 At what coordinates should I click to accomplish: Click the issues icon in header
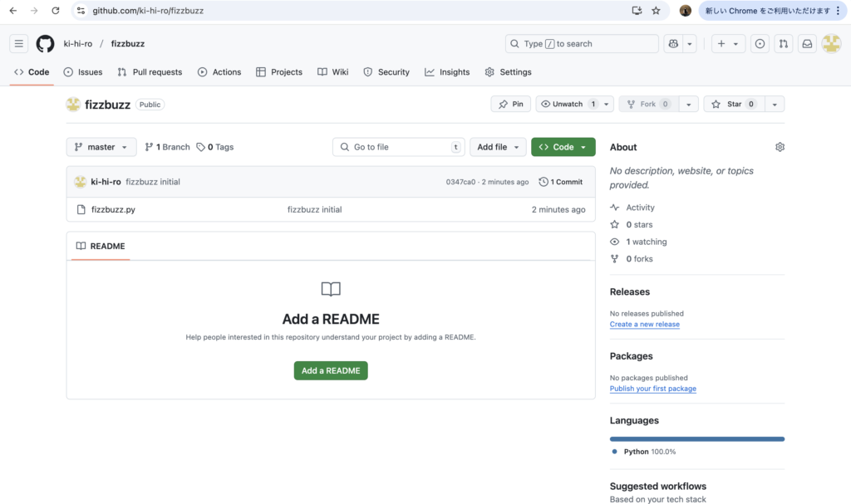tap(760, 44)
